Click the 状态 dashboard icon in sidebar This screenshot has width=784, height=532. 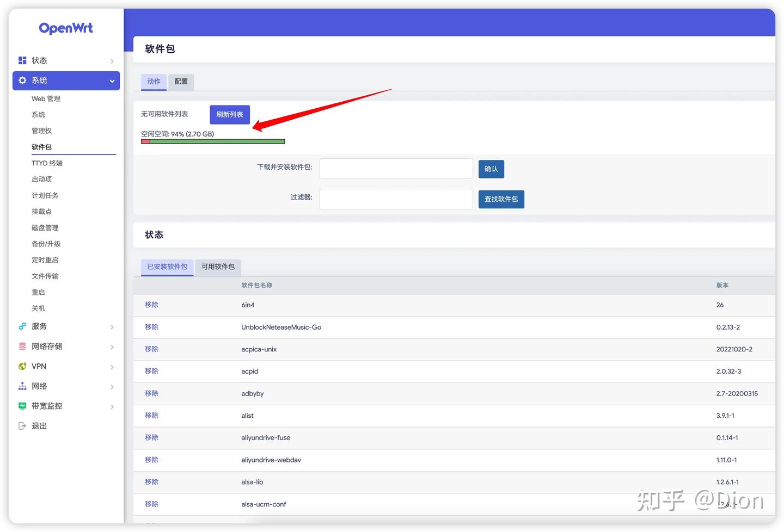pyautogui.click(x=22, y=60)
